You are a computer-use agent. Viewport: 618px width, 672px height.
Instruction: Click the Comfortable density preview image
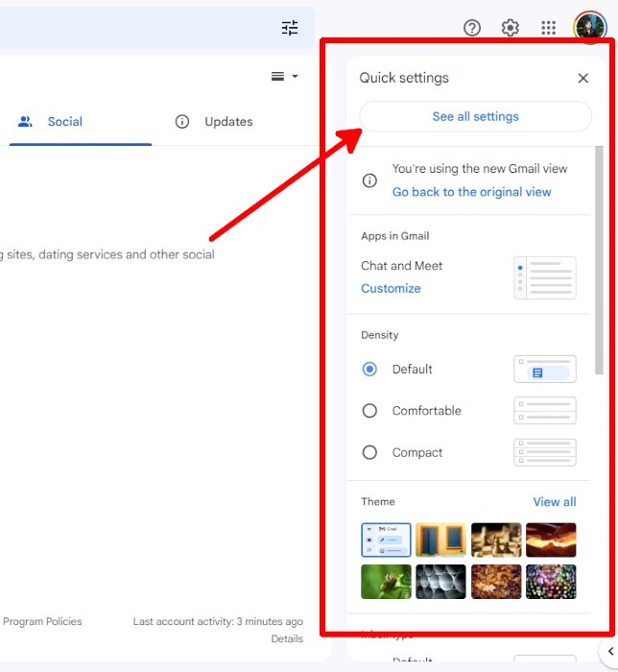(545, 411)
